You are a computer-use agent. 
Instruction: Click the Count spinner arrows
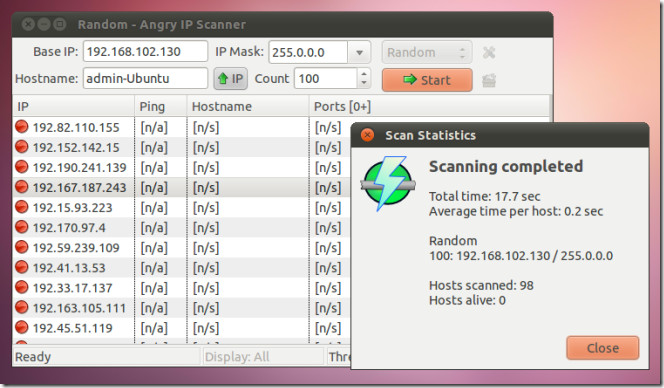click(364, 78)
